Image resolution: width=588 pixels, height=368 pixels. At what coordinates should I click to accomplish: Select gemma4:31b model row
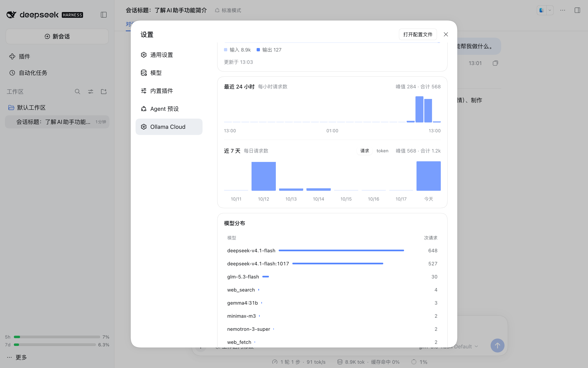coord(332,303)
